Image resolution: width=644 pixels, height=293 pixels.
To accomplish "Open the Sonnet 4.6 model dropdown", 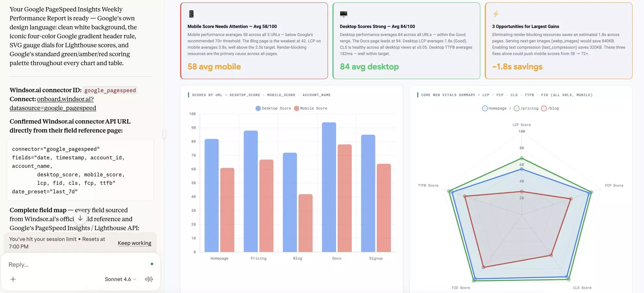I will (x=120, y=279).
